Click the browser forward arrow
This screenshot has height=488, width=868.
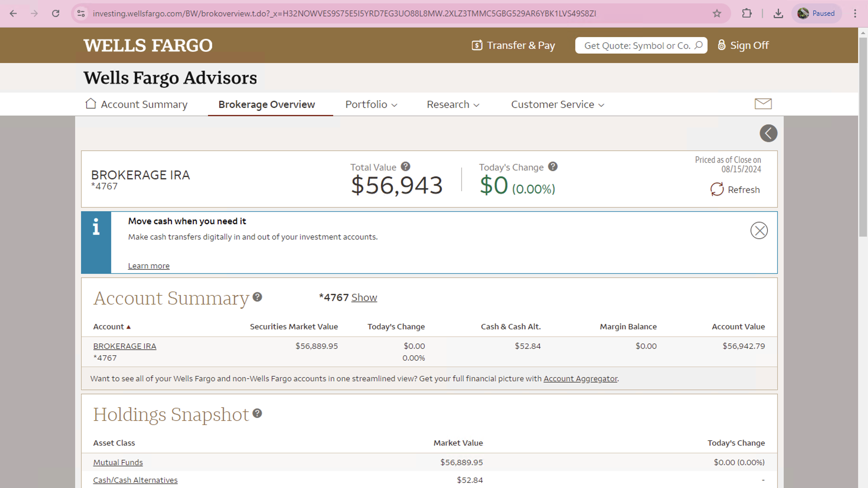(x=34, y=14)
